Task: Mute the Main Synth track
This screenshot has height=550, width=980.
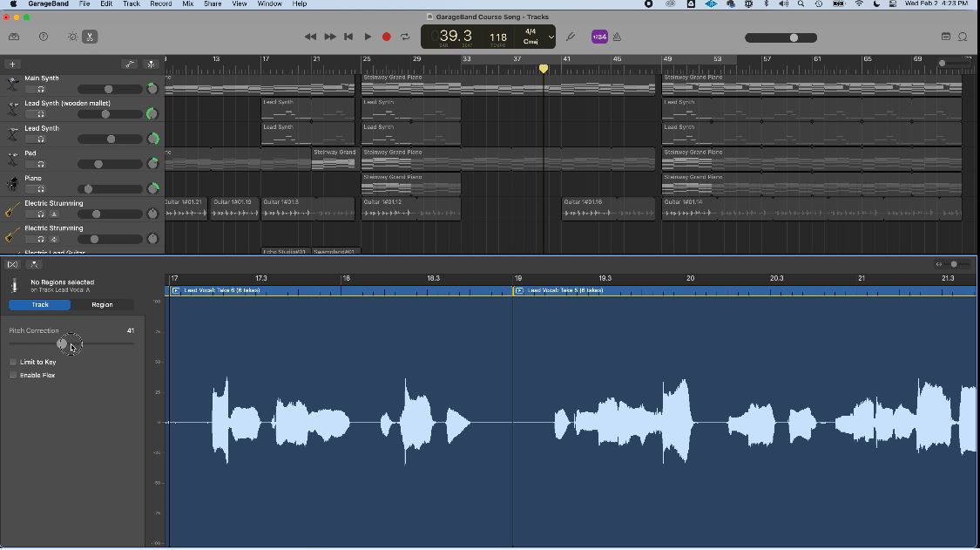Action: (30, 90)
